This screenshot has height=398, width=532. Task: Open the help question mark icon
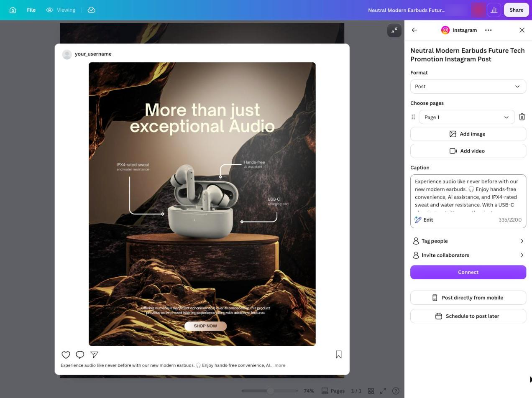point(396,391)
